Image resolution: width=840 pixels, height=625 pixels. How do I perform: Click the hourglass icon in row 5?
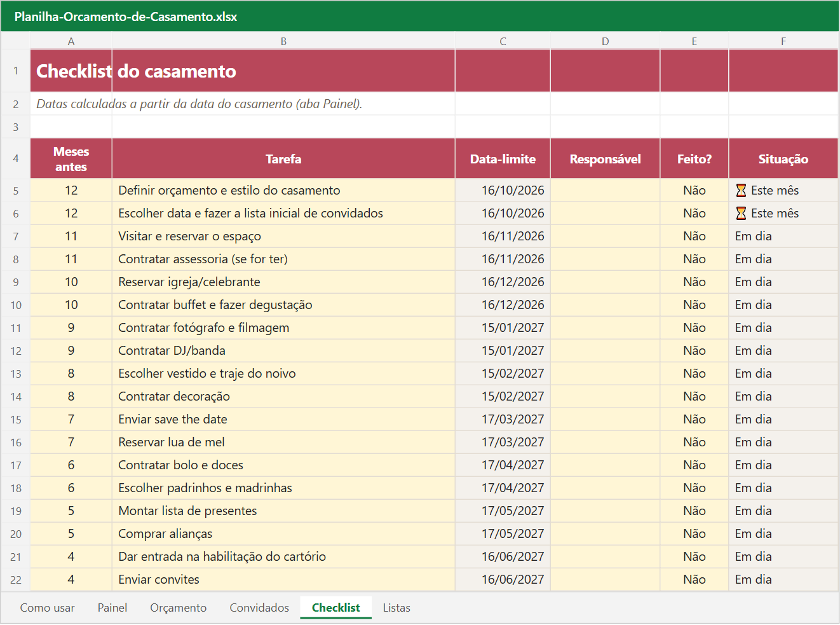coord(741,191)
